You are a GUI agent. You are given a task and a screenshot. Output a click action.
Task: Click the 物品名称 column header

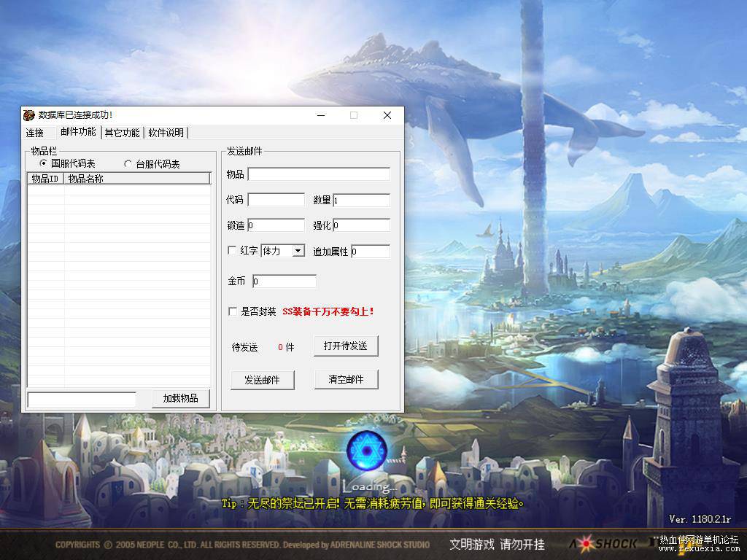click(x=137, y=179)
